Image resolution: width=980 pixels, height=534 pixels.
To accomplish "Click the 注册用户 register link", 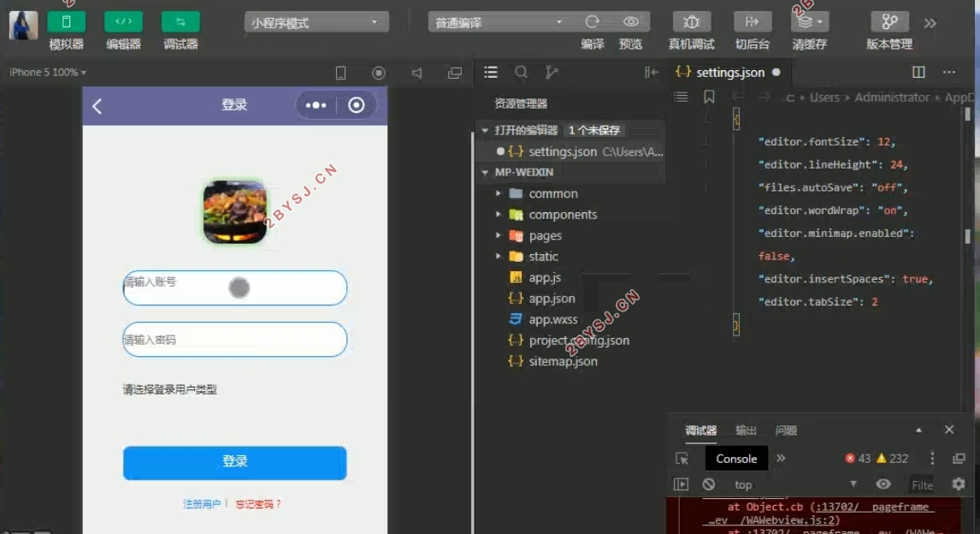I will [x=201, y=504].
